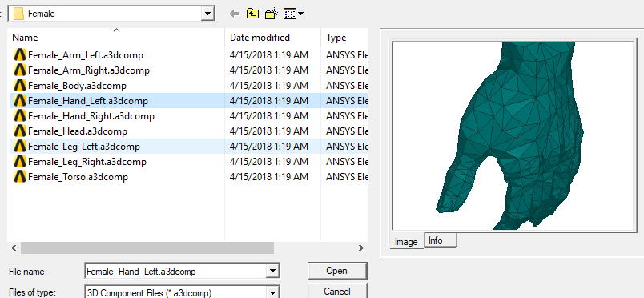Click date modified of Female_Torso.a3dcomp
The image size is (644, 298).
tap(269, 177)
